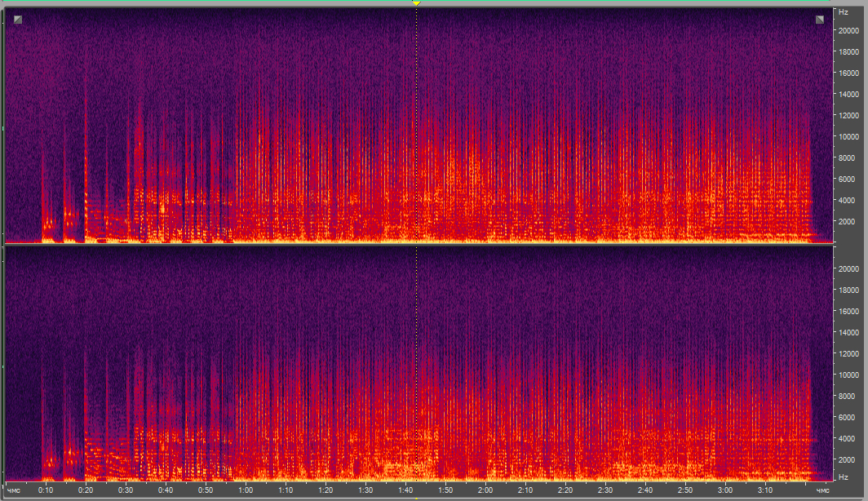Click the fade-out handle in top-right corner
Image resolution: width=868 pixels, height=501 pixels.
coord(820,20)
